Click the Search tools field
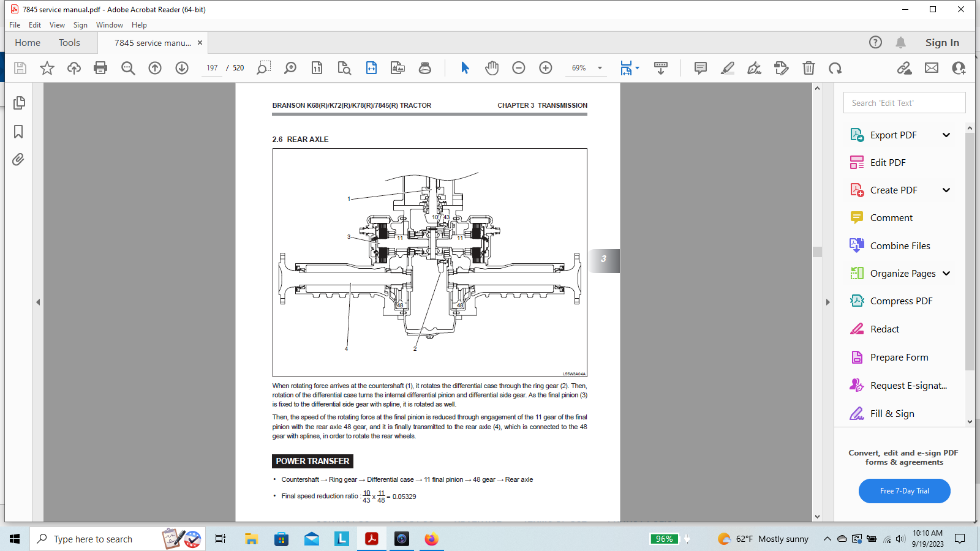This screenshot has height=551, width=980. click(x=905, y=103)
